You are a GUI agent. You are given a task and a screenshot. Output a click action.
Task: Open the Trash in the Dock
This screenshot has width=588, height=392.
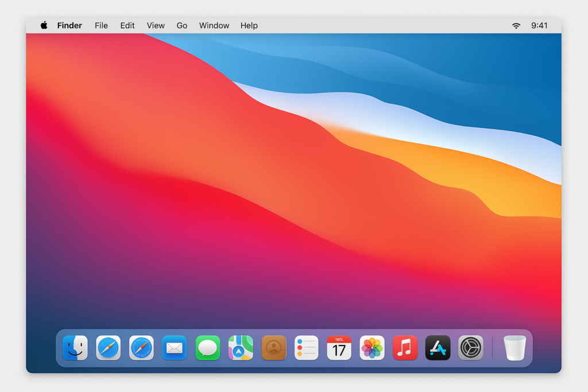(514, 348)
